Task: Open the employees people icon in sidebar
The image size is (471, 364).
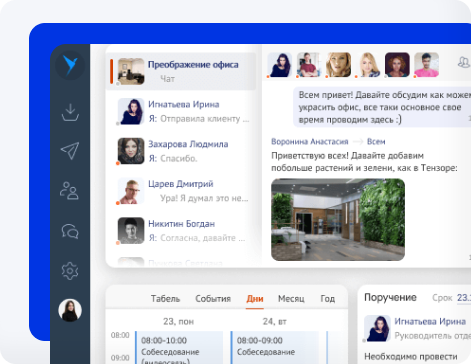Action: tap(70, 191)
